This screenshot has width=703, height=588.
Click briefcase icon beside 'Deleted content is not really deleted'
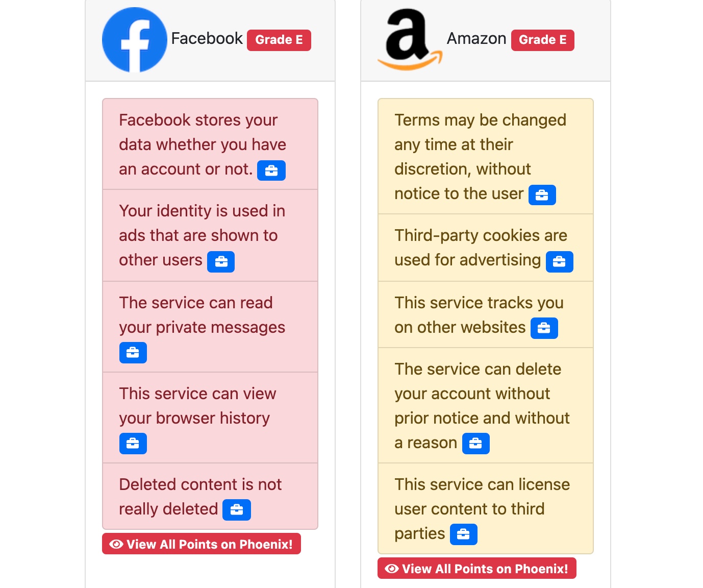pos(237,510)
